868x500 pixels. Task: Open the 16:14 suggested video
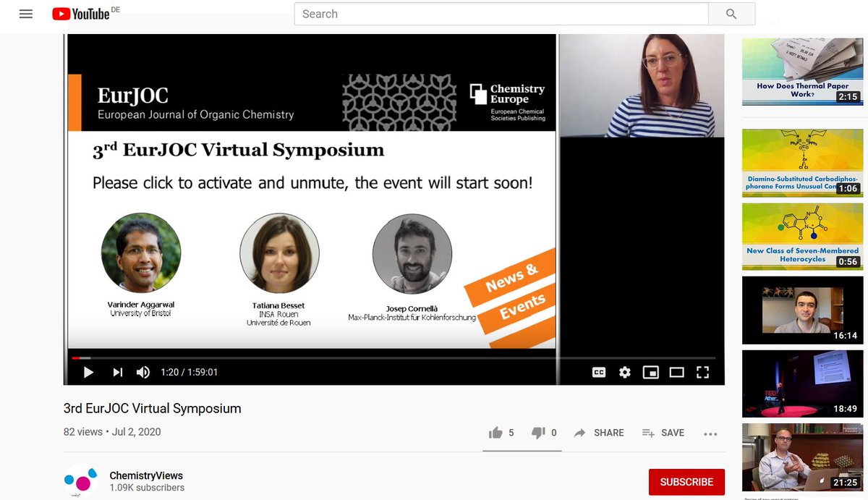(802, 310)
